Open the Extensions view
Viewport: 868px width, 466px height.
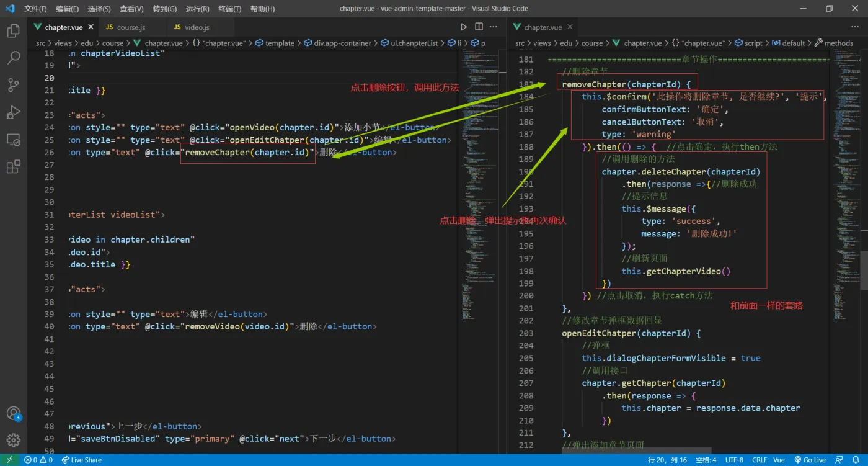(x=13, y=167)
